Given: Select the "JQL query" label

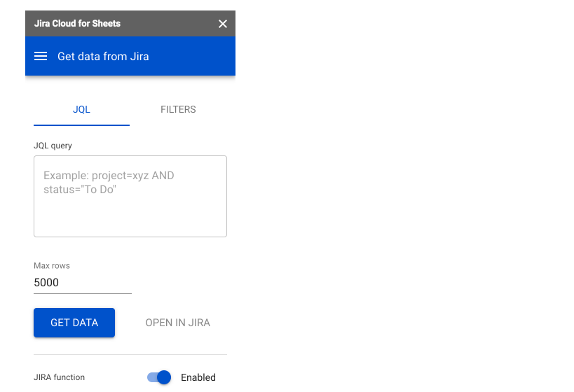Looking at the screenshot, I should 53,146.
